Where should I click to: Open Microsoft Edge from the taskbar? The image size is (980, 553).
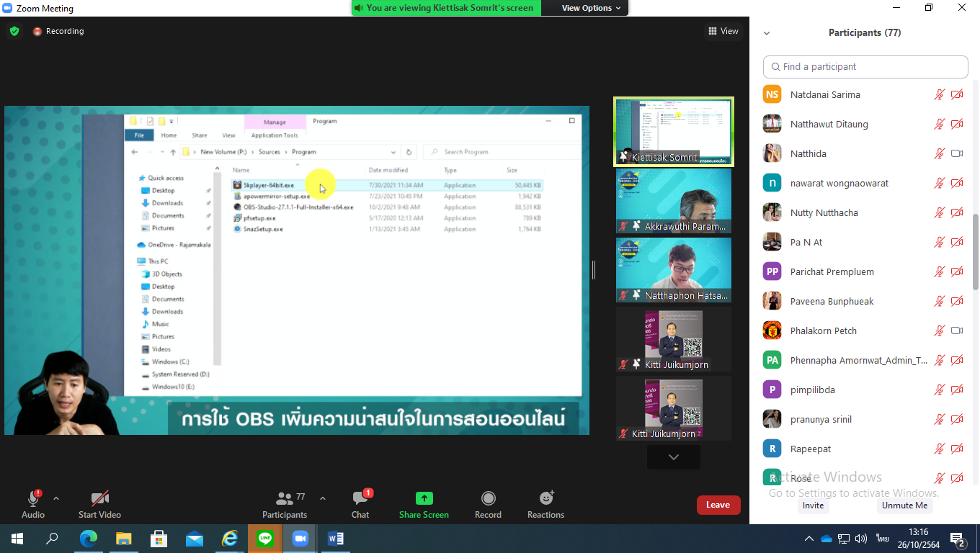click(88, 539)
